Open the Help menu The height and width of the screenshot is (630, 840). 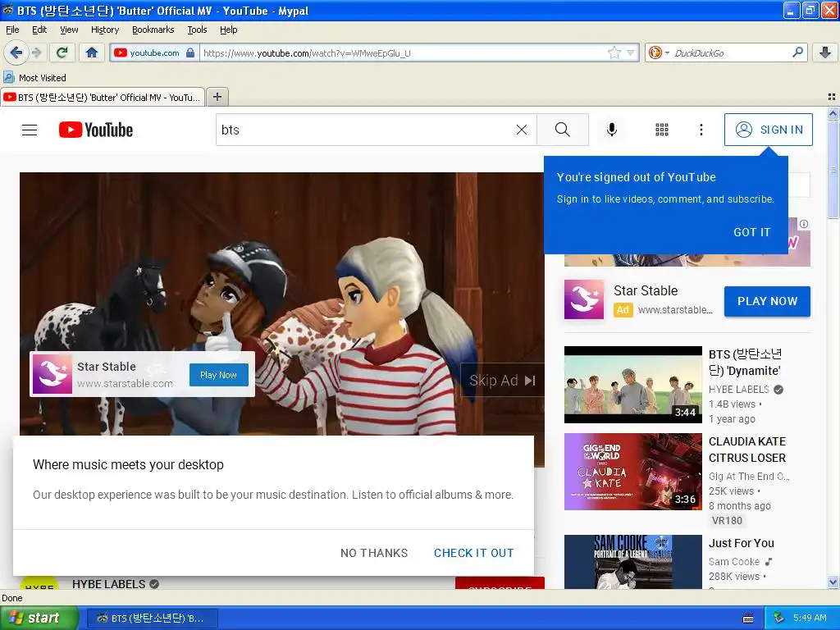click(229, 30)
